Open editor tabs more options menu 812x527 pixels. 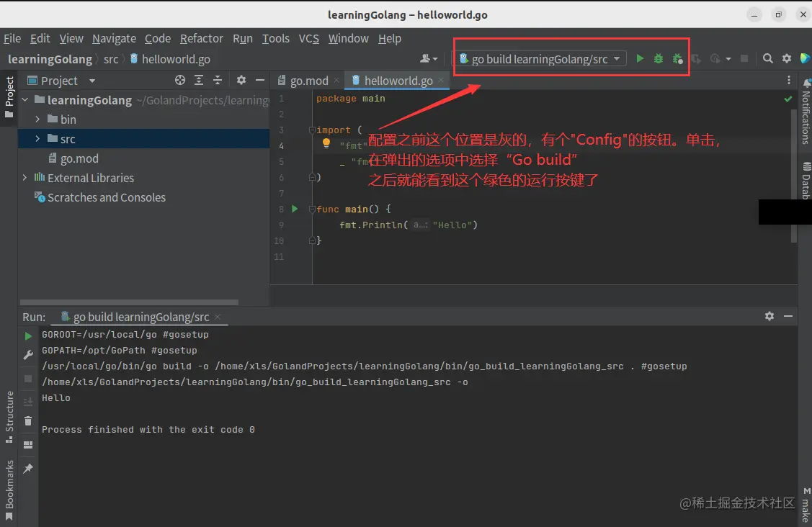[789, 80]
